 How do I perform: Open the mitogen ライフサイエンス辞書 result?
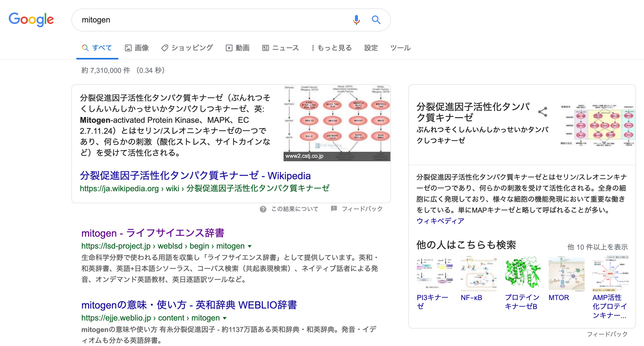[153, 233]
